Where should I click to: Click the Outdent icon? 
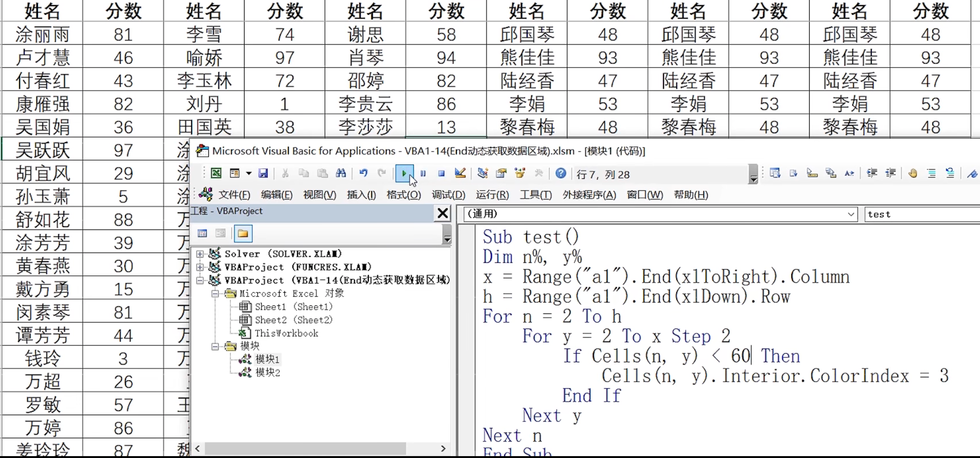[x=890, y=173]
